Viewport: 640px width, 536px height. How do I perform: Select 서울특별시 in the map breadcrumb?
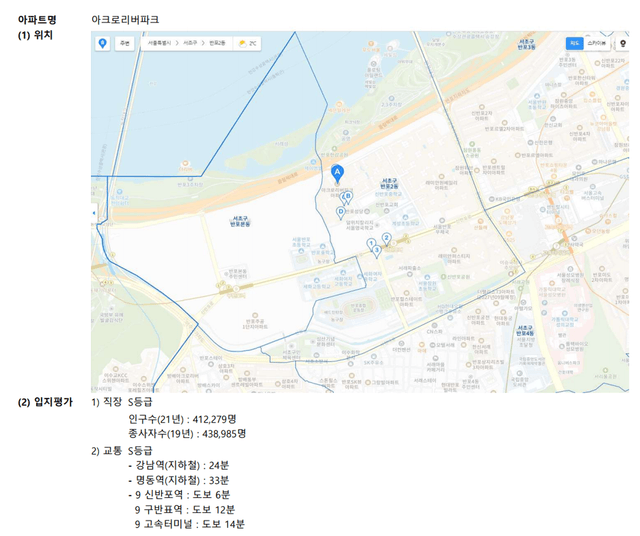[x=160, y=43]
